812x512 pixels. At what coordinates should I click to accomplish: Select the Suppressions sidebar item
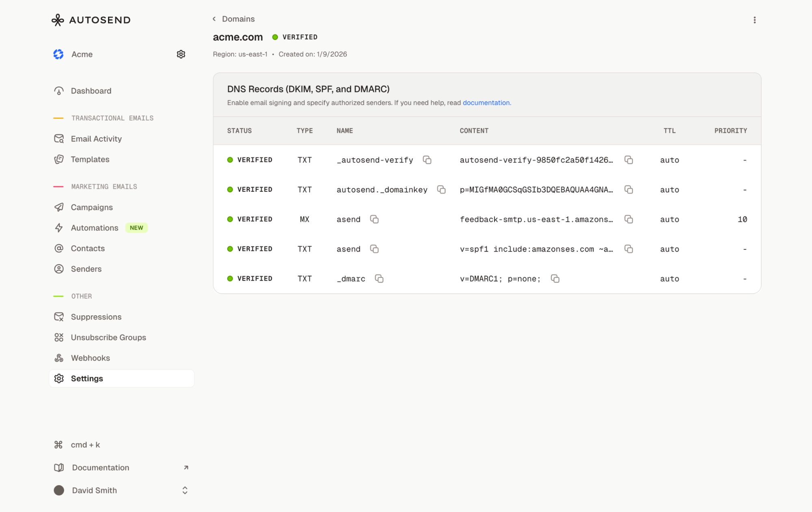pyautogui.click(x=96, y=317)
